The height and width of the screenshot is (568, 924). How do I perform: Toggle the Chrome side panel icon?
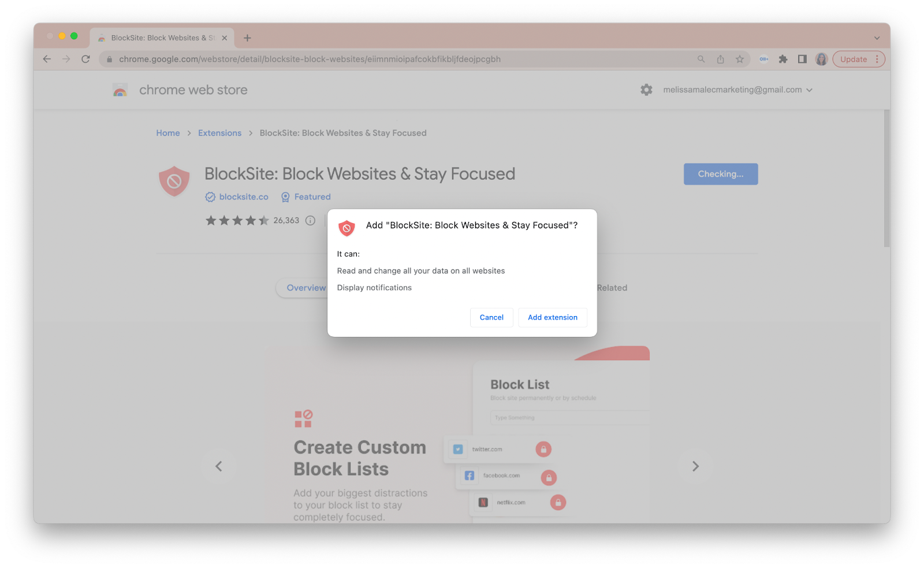click(x=802, y=59)
